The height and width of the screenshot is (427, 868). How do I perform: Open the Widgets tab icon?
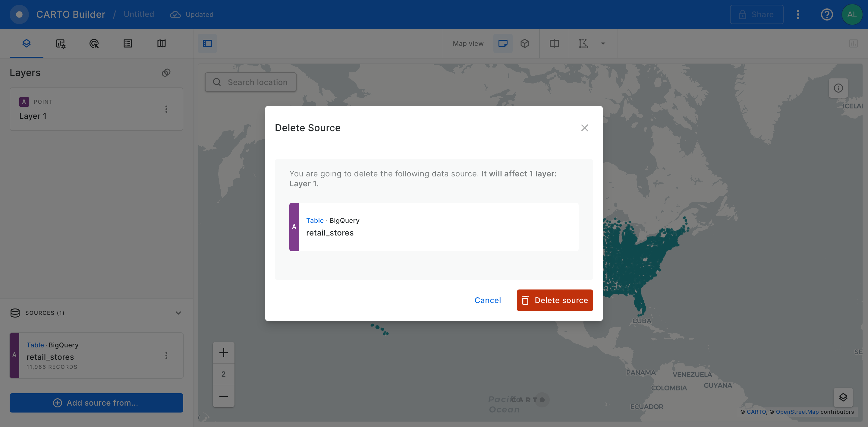tap(60, 43)
